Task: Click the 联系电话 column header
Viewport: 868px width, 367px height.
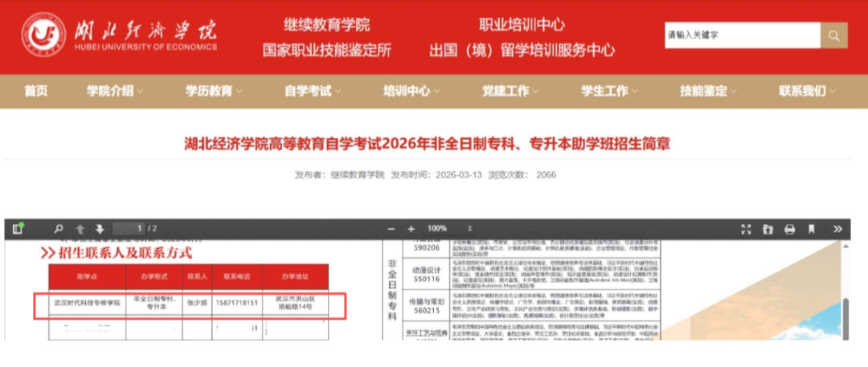Action: [x=237, y=276]
